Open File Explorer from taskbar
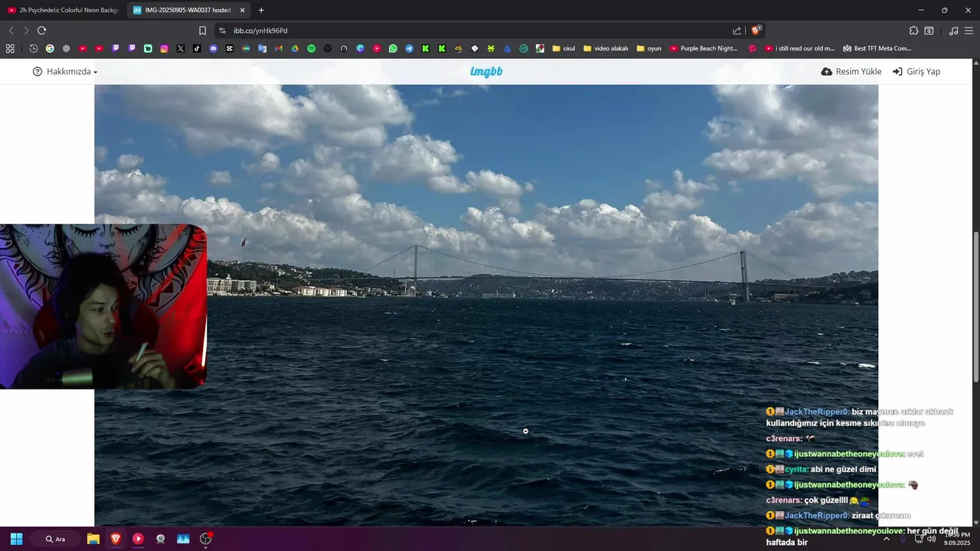The width and height of the screenshot is (980, 551). [x=93, y=539]
